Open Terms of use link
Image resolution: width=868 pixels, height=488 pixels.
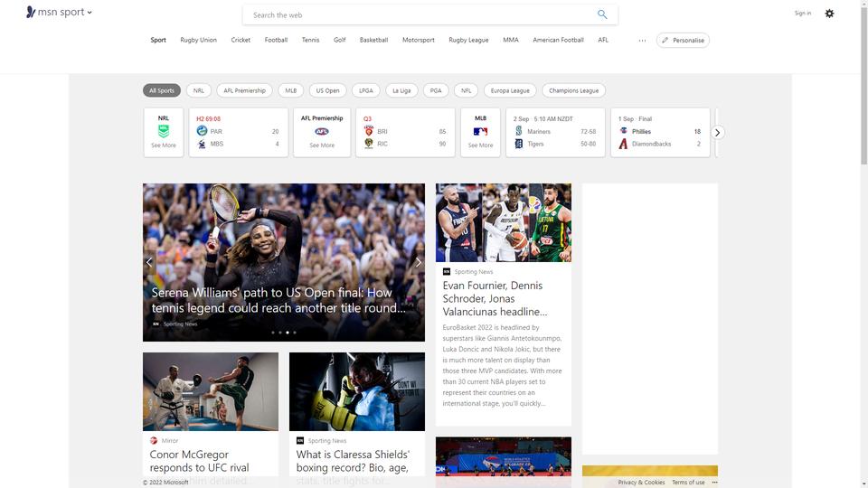(x=688, y=483)
